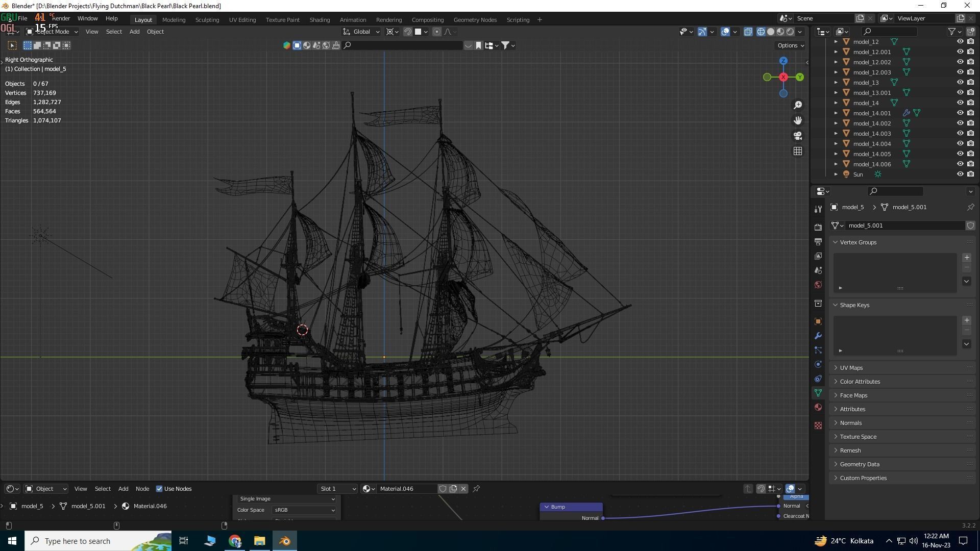Click the blue Z axis gizmo ball
980x551 pixels.
click(x=783, y=61)
